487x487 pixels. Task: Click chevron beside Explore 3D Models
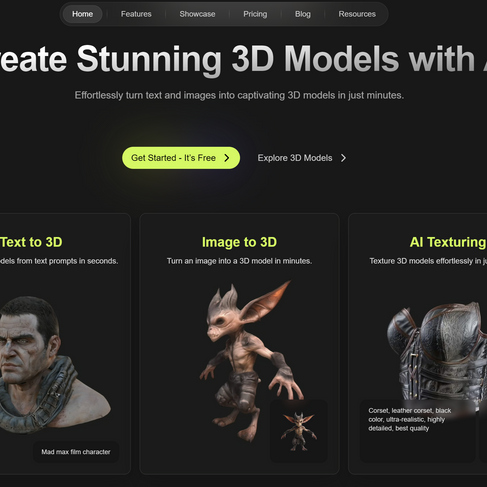pos(343,158)
